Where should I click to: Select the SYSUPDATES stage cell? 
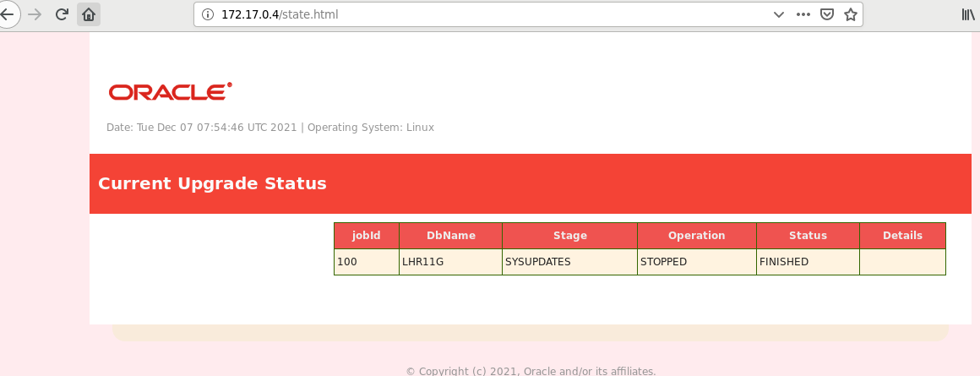[x=570, y=262]
